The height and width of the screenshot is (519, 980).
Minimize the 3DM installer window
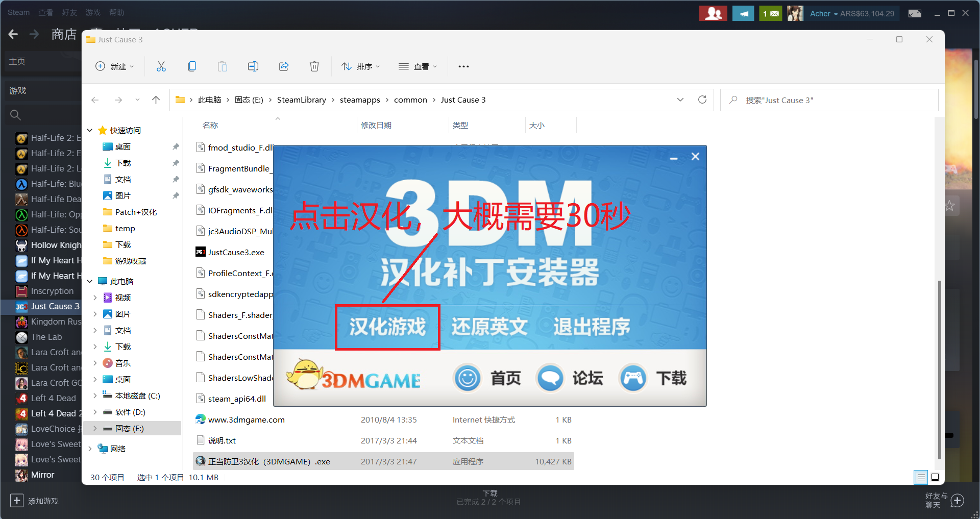pos(674,157)
